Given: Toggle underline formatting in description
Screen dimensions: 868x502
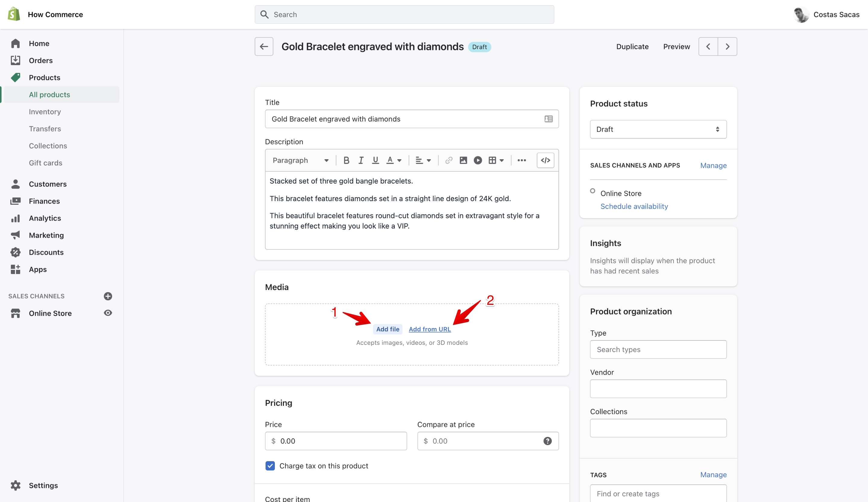Looking at the screenshot, I should pyautogui.click(x=376, y=160).
